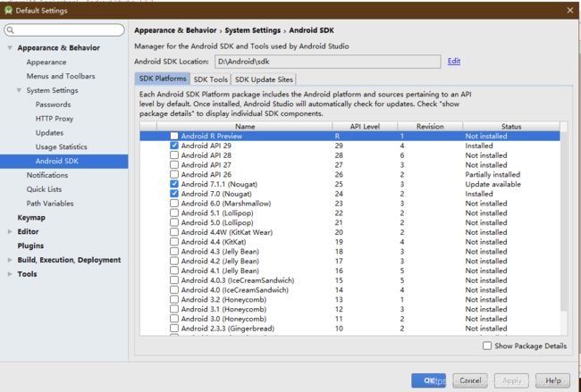Select Usage Statistics in settings tree

pyautogui.click(x=61, y=147)
